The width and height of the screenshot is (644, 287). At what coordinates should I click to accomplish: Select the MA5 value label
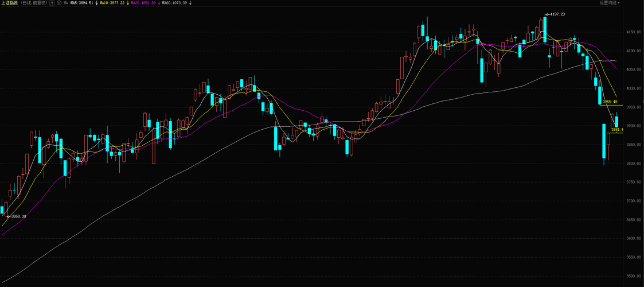tap(82, 3)
